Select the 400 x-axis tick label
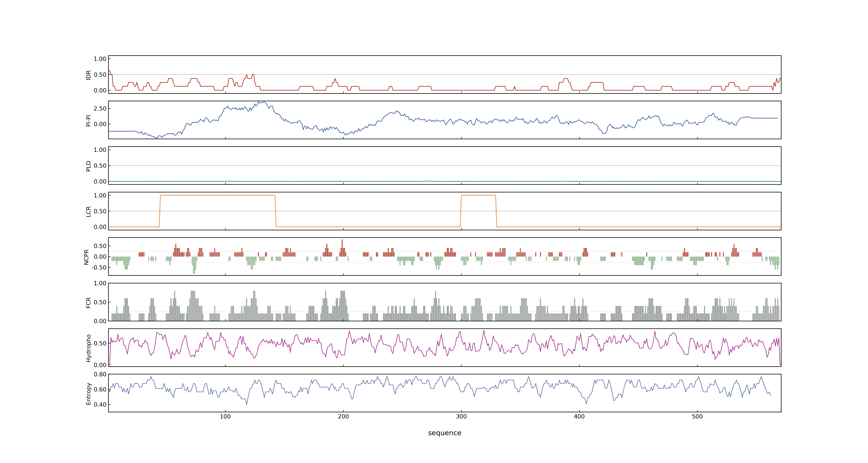Image resolution: width=868 pixels, height=463 pixels. click(579, 416)
